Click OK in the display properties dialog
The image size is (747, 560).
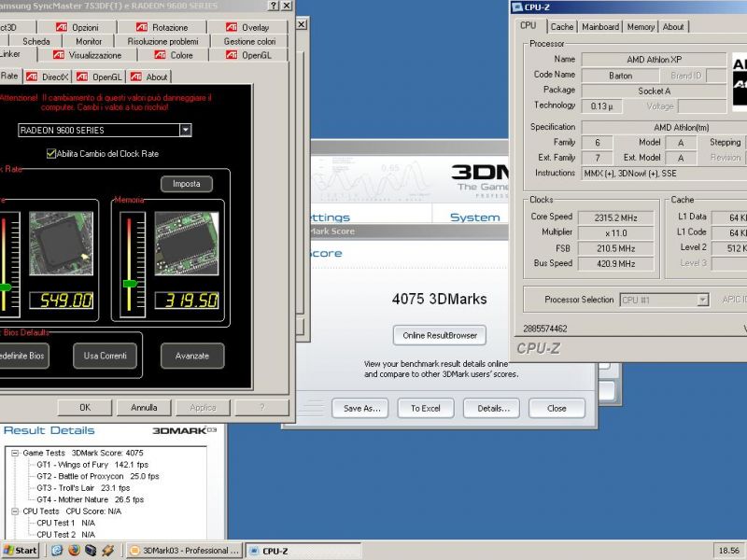85,408
